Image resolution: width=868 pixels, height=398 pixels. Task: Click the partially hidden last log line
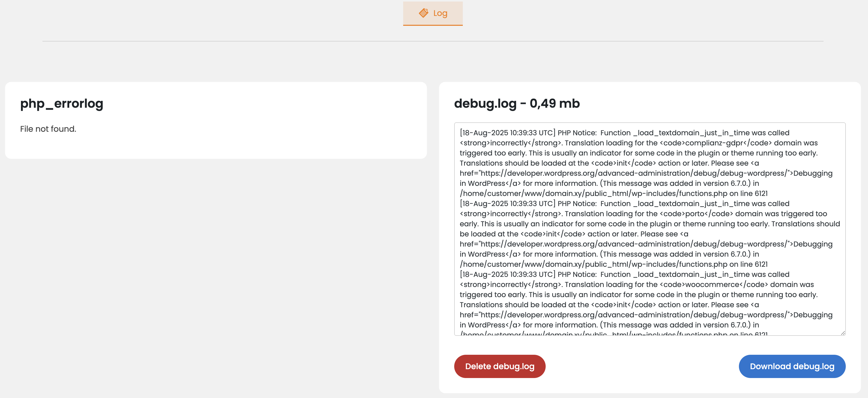click(613, 333)
